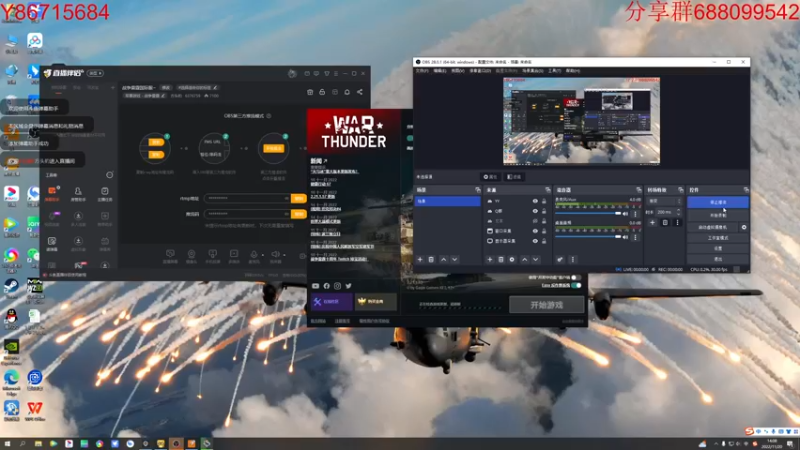This screenshot has width=800, height=450.
Task: Show the greyed-out hidden source via its eye
Action: [535, 221]
